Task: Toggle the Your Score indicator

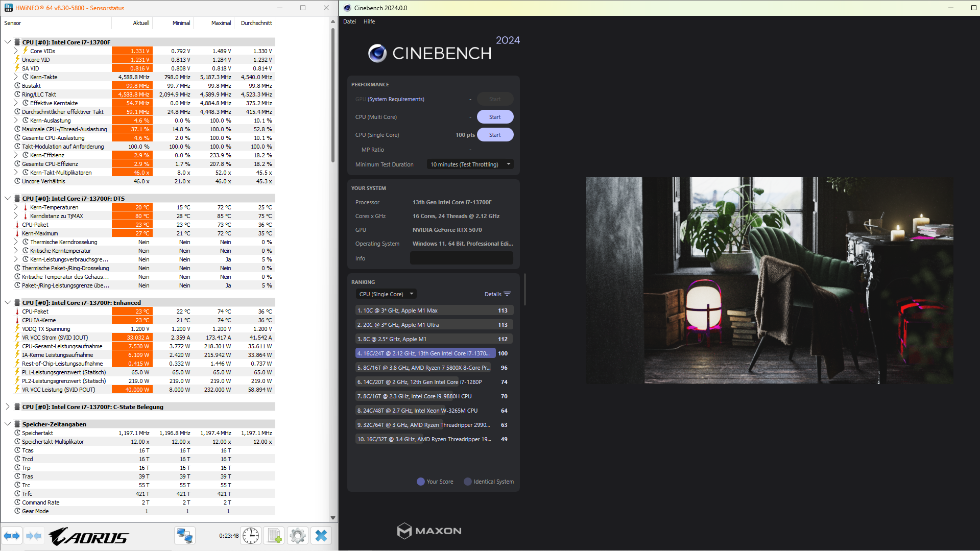Action: tap(420, 481)
